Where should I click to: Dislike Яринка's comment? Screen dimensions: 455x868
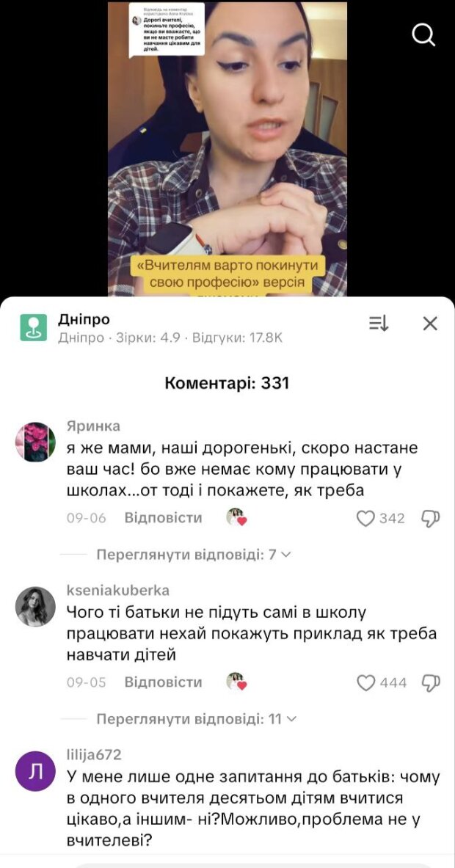point(432,518)
